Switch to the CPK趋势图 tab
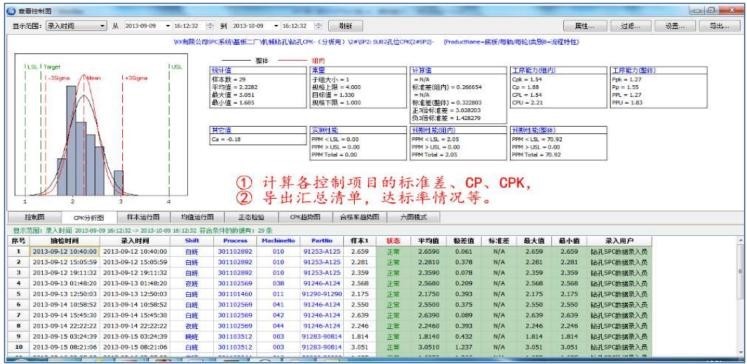Screen dimensions: 747x364 pyautogui.click(x=305, y=217)
